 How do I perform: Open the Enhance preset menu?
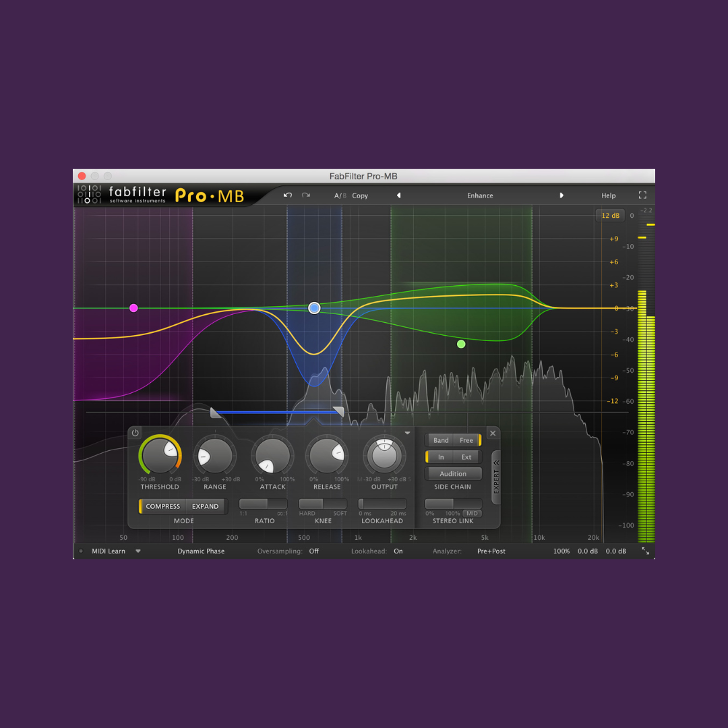click(480, 195)
